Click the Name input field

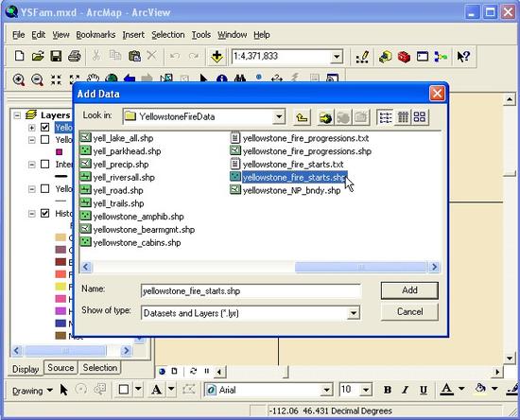(251, 291)
